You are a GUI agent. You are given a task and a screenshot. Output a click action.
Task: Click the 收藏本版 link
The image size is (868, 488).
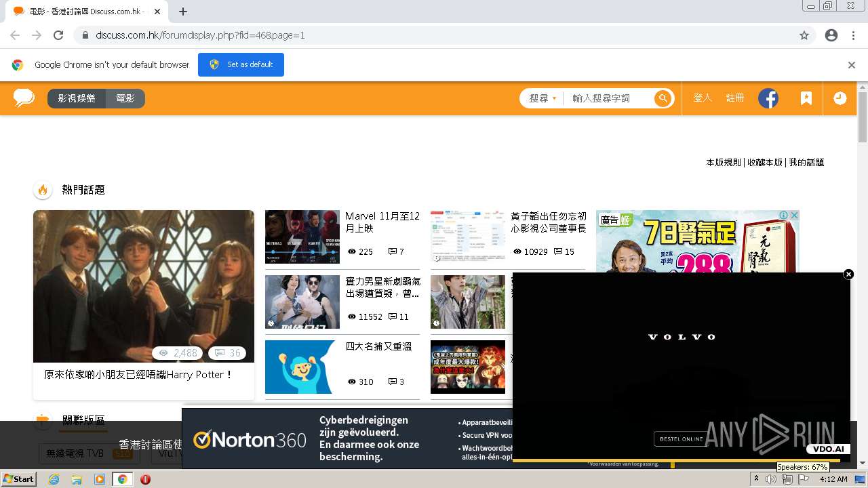(765, 163)
